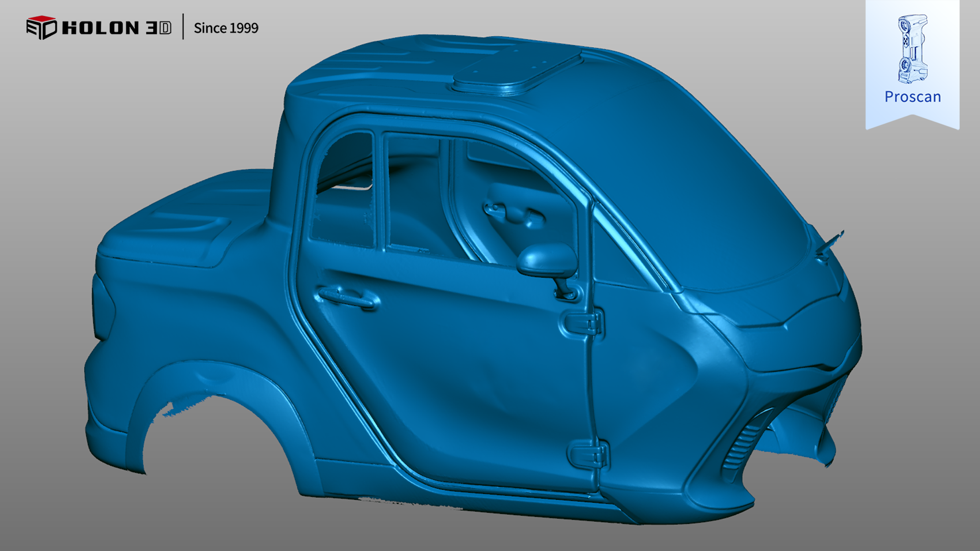
Task: Select the lower door hinge
Action: (588, 455)
